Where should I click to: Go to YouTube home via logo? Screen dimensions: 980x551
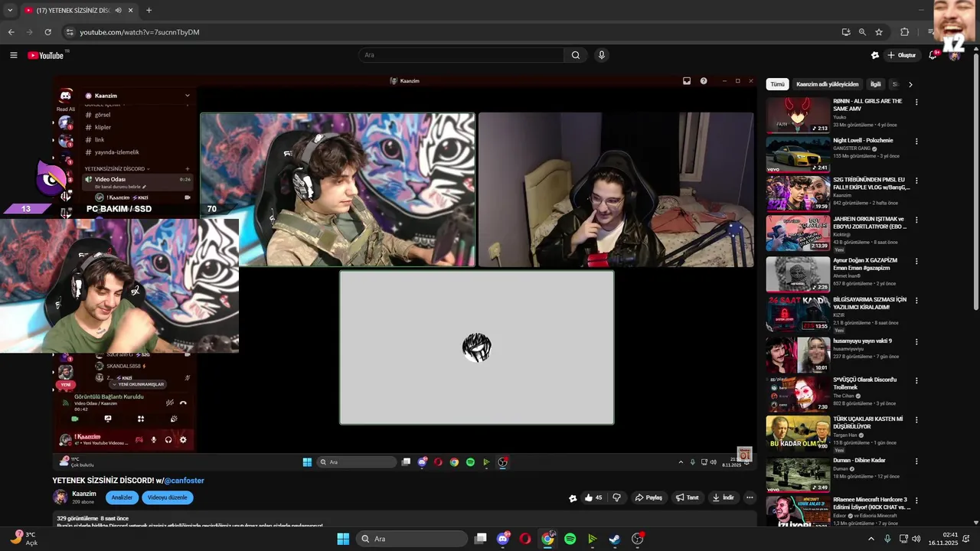pos(46,55)
